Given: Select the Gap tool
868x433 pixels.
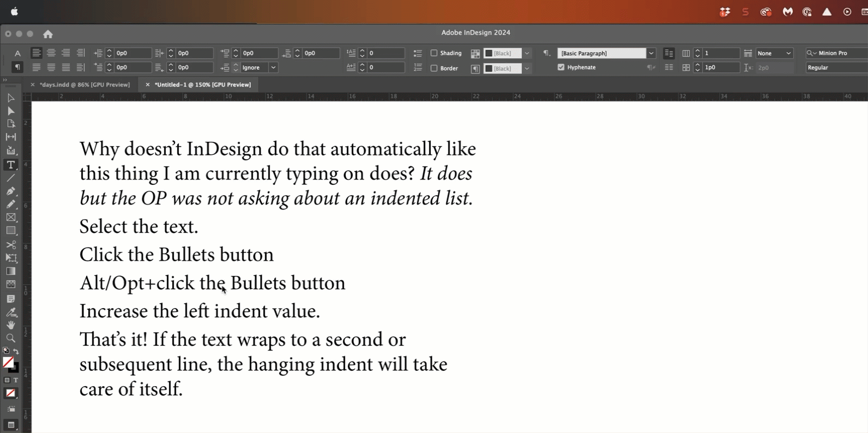Looking at the screenshot, I should point(10,137).
